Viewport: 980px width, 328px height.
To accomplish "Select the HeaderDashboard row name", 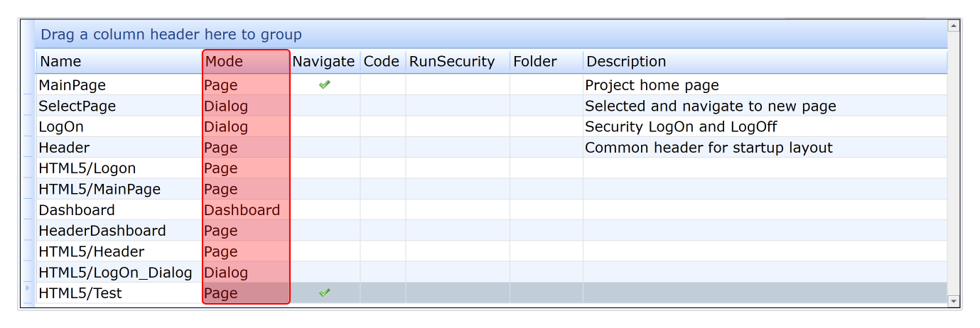I will [102, 231].
